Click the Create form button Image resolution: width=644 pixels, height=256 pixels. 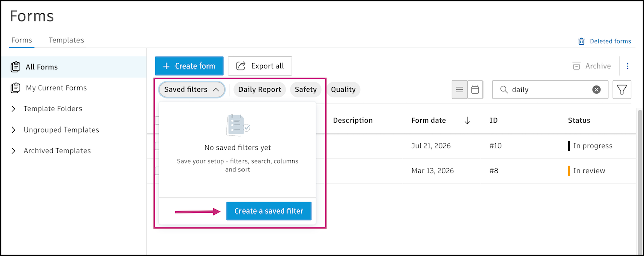tap(189, 66)
